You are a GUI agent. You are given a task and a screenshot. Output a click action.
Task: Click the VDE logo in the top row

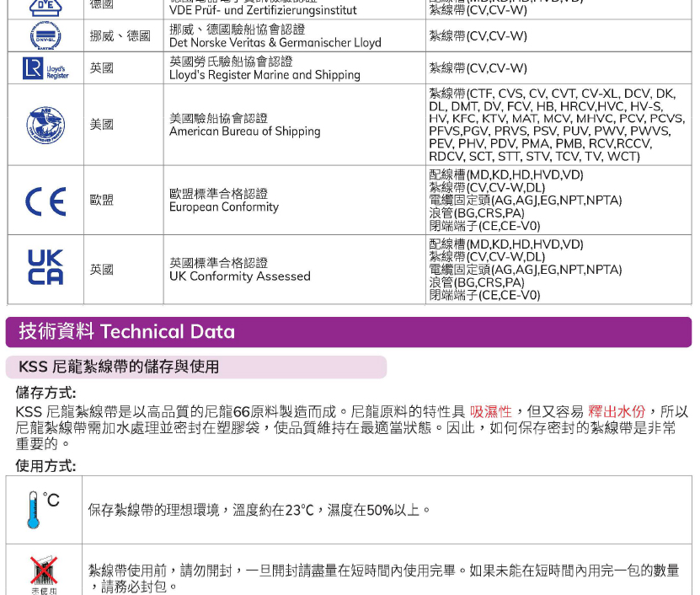point(45,8)
